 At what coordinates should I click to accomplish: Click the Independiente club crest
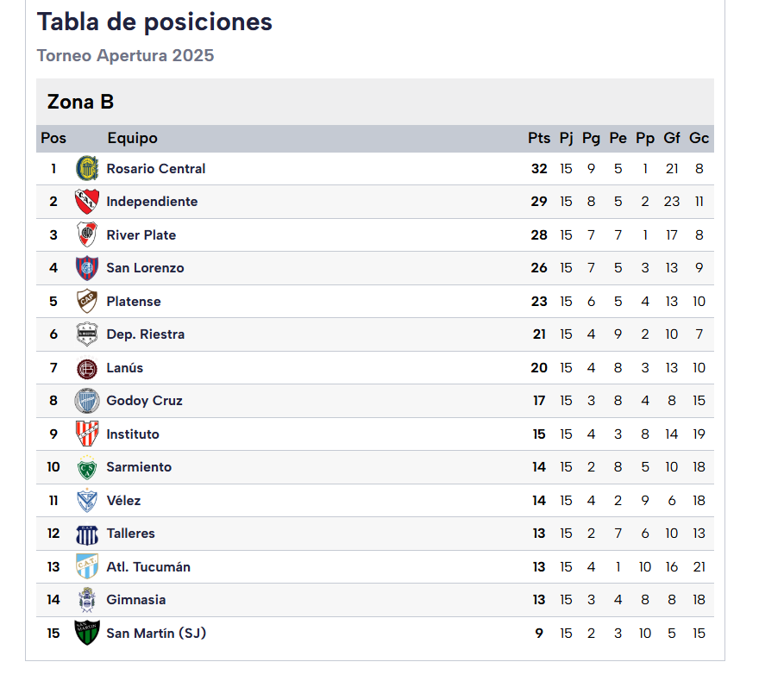(x=87, y=202)
